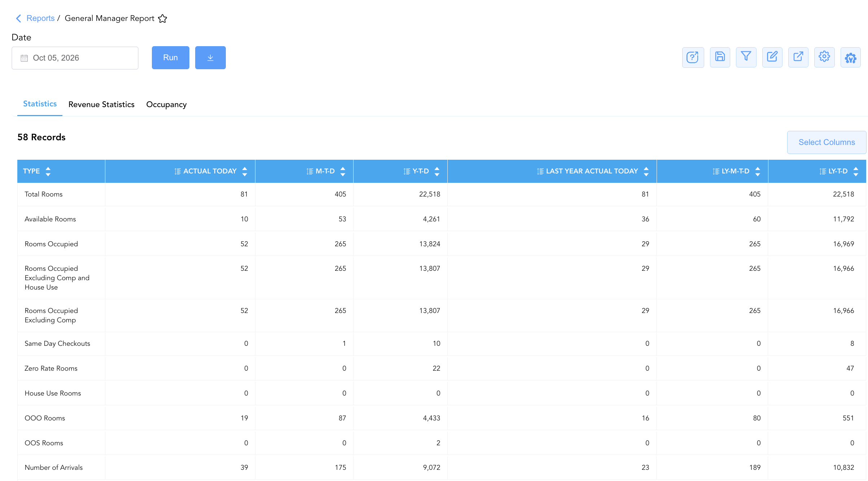The width and height of the screenshot is (868, 481).
Task: Sort by LY-T-D column arrows
Action: click(856, 171)
